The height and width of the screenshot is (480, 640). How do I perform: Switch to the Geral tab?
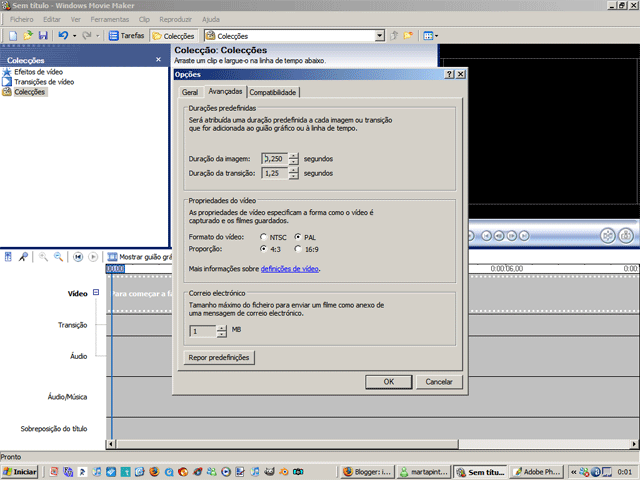point(190,92)
